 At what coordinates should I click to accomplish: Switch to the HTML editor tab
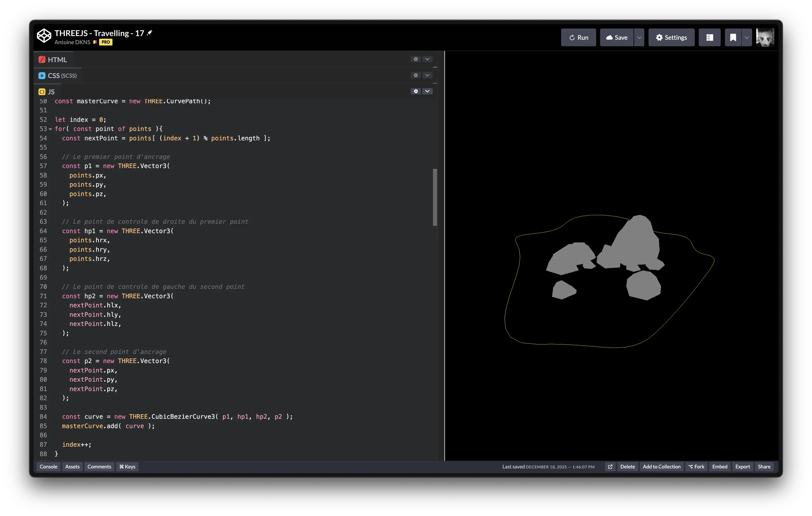click(53, 60)
